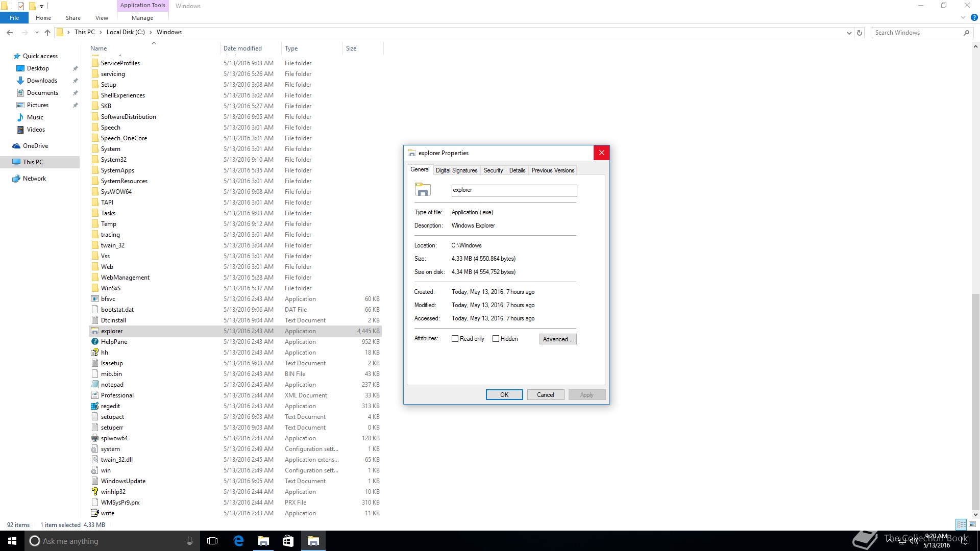Open OneDrive in navigation pane
This screenshot has width=980, height=551.
tap(35, 146)
